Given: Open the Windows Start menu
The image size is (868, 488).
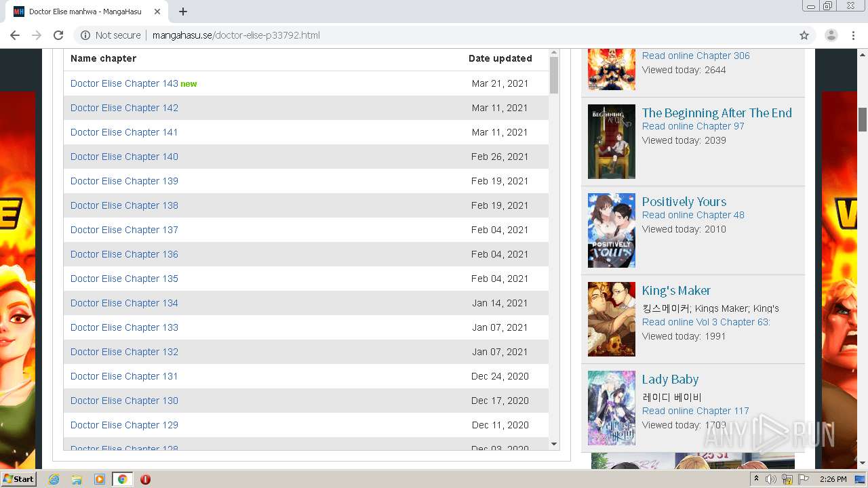Looking at the screenshot, I should click(x=18, y=479).
